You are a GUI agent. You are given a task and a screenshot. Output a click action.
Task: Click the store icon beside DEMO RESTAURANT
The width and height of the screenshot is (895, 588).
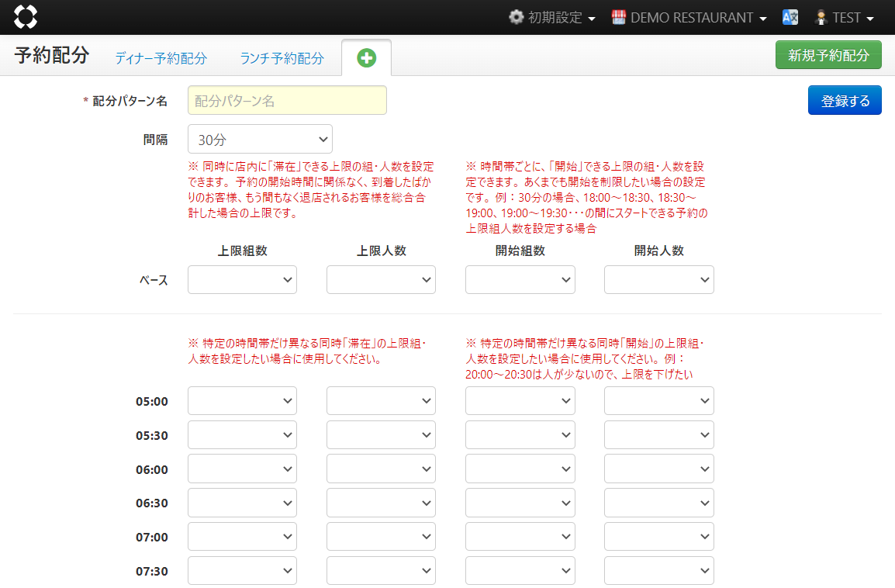point(619,17)
